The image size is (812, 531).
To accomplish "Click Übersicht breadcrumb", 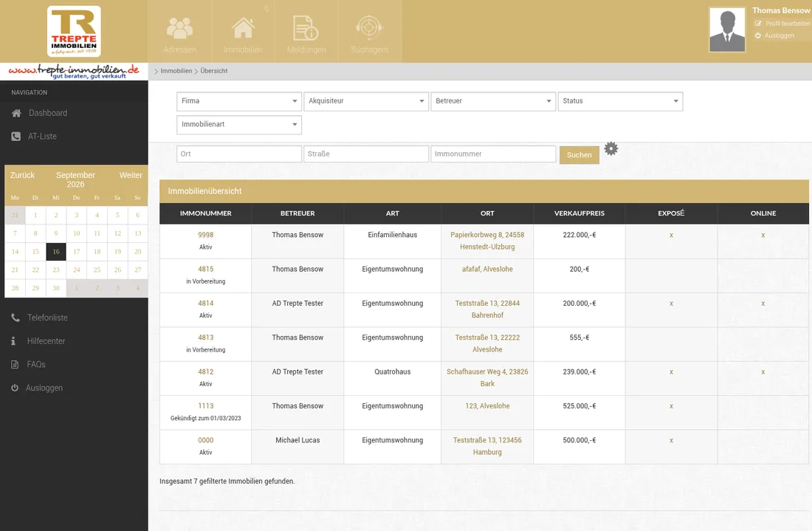I will [214, 71].
